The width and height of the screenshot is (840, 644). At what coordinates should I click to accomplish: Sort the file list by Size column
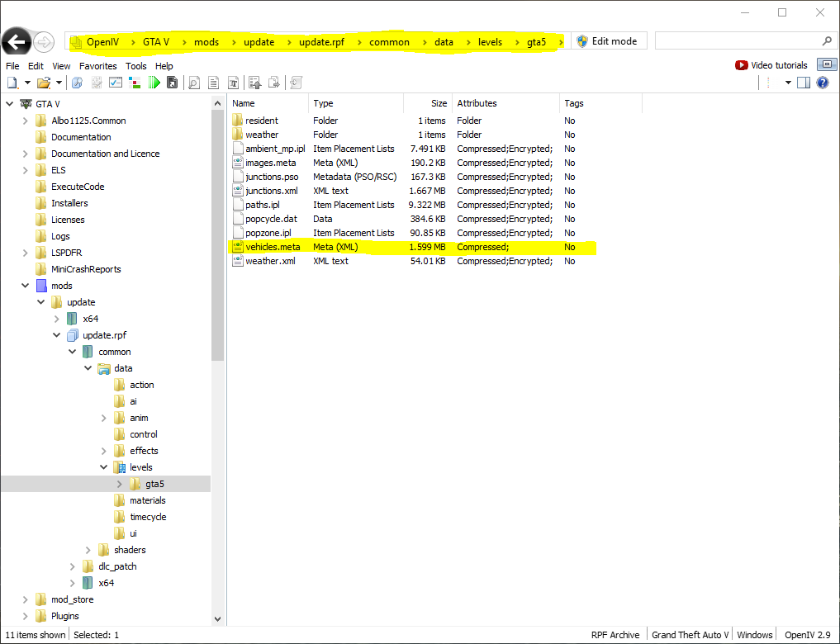(428, 103)
